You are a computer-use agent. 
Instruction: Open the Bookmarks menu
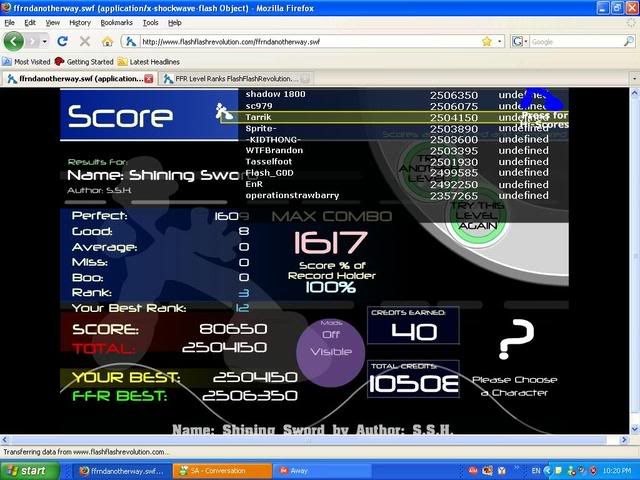click(x=116, y=22)
